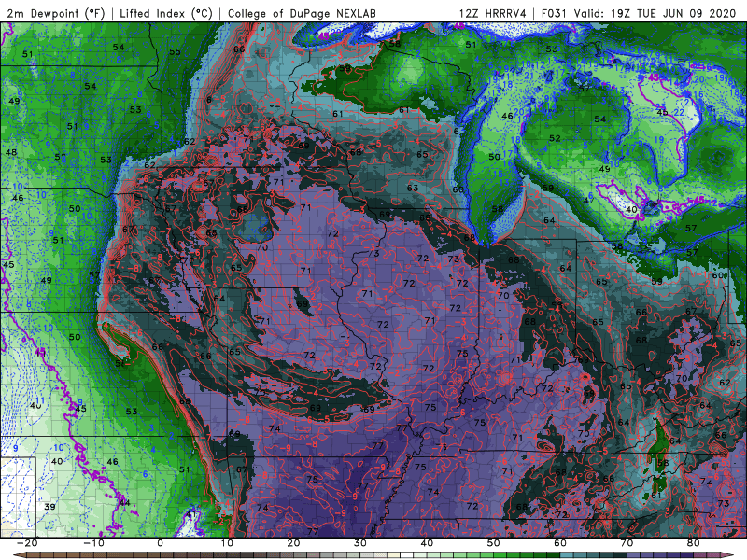Screen dimensions: 747x560
Task: Click the '20' tick label on color scale
Action: point(293,543)
